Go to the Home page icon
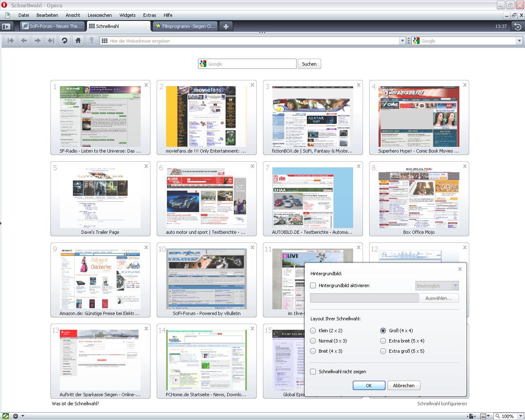 pyautogui.click(x=78, y=41)
